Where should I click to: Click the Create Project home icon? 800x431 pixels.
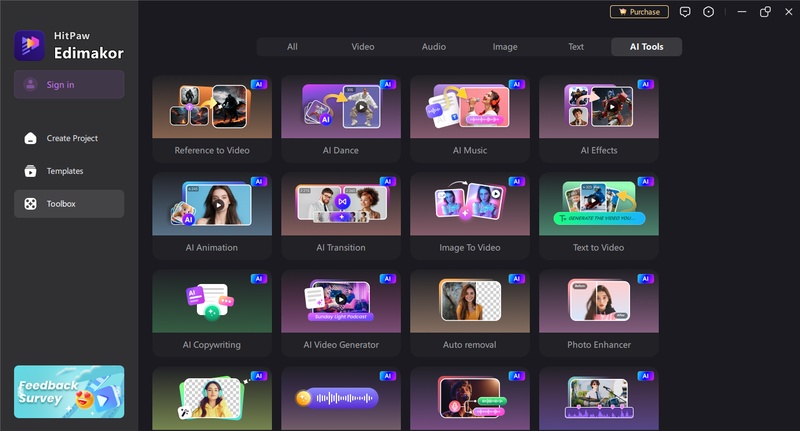click(x=31, y=138)
